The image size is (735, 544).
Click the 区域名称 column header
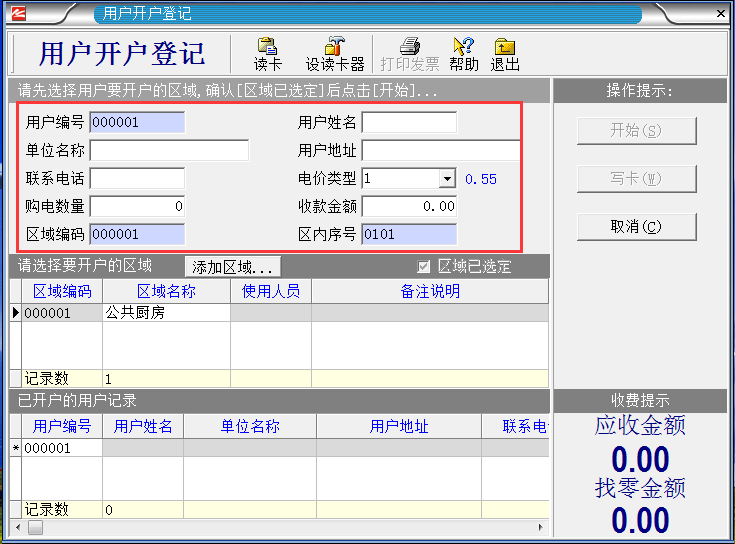tap(166, 291)
